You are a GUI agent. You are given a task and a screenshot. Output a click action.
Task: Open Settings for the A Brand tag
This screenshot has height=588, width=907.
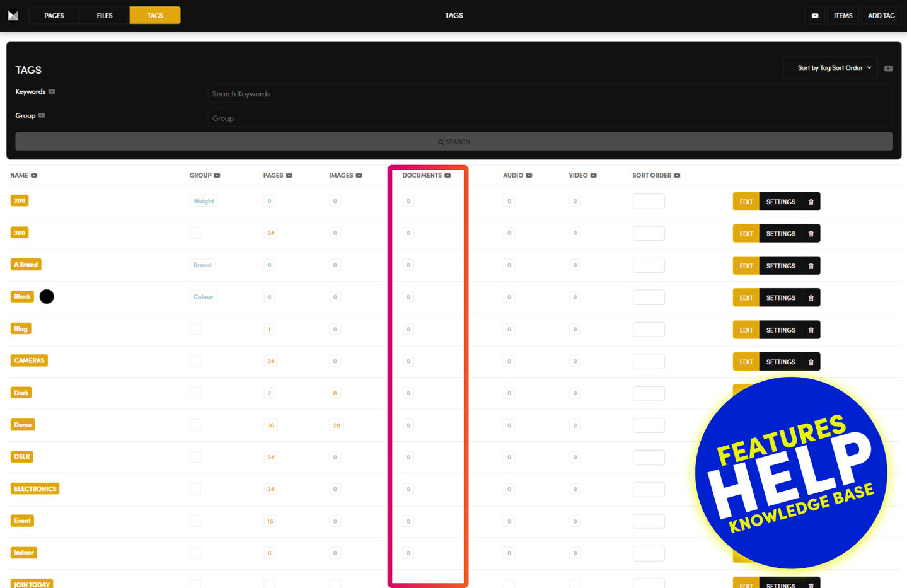(x=780, y=266)
